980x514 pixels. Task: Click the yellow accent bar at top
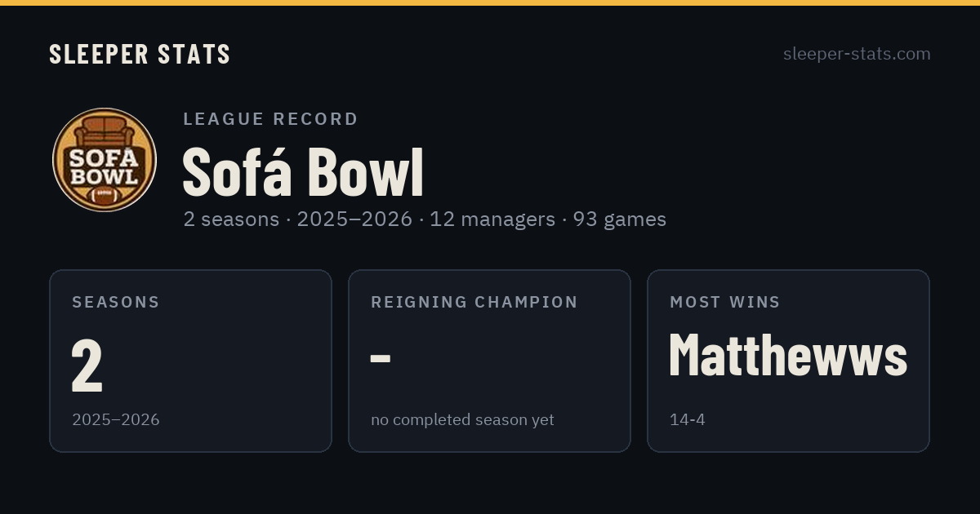point(490,2)
